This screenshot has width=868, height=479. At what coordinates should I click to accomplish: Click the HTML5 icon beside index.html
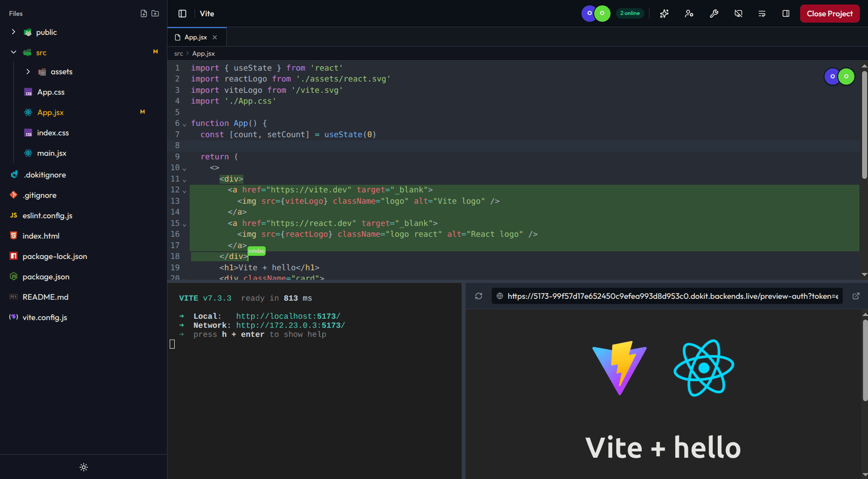click(14, 235)
